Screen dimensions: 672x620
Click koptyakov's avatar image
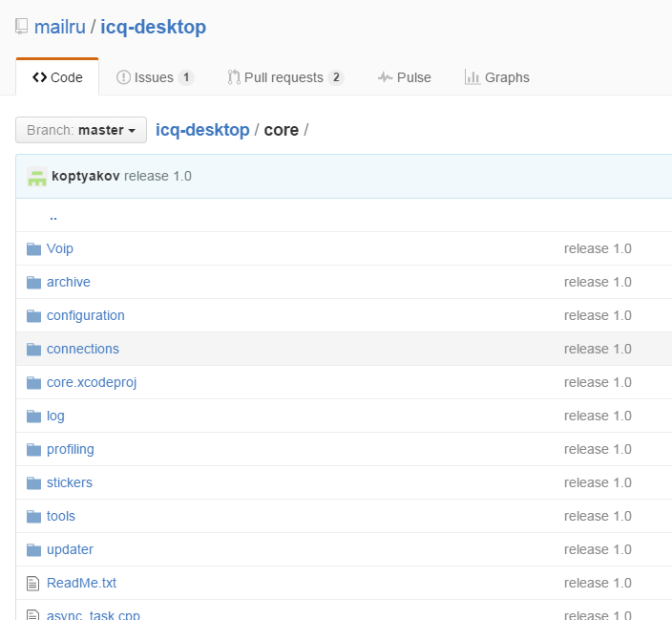pyautogui.click(x=37, y=177)
